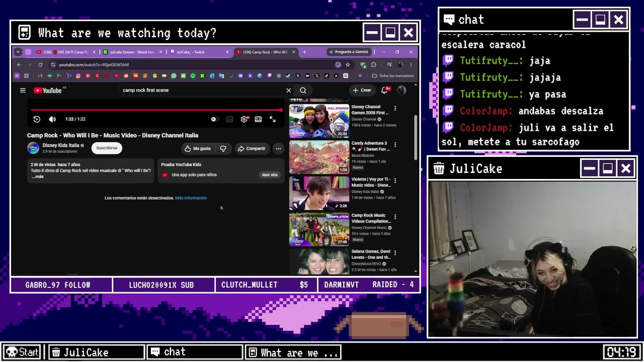Image resolution: width=644 pixels, height=362 pixels.
Task: Open options for Camp Rock Music Videos Compilation
Action: tap(395, 217)
